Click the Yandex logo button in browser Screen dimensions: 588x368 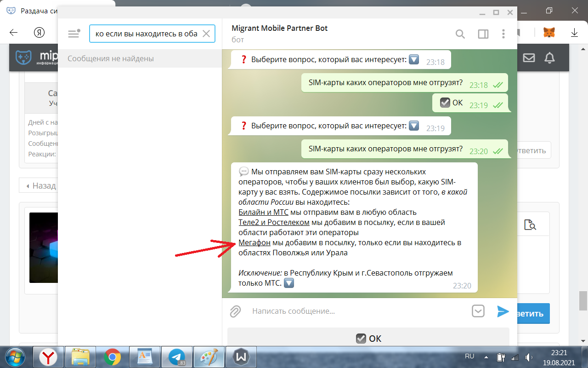pos(39,32)
